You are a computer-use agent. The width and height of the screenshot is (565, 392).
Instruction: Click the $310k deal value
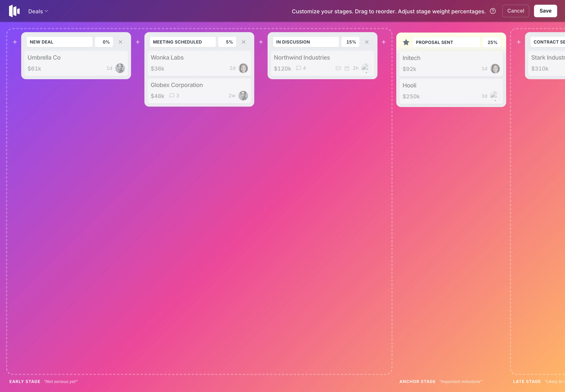point(540,69)
